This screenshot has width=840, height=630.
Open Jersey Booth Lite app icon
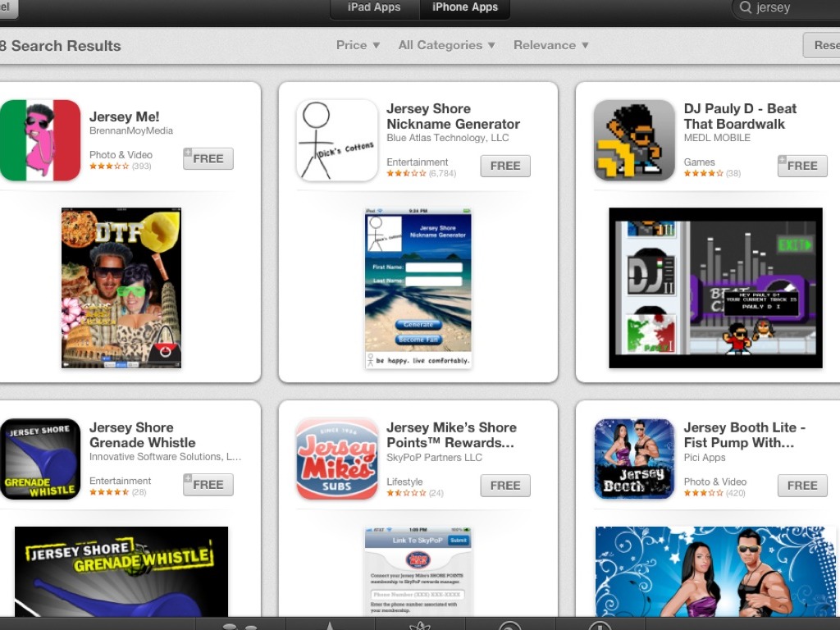[634, 459]
